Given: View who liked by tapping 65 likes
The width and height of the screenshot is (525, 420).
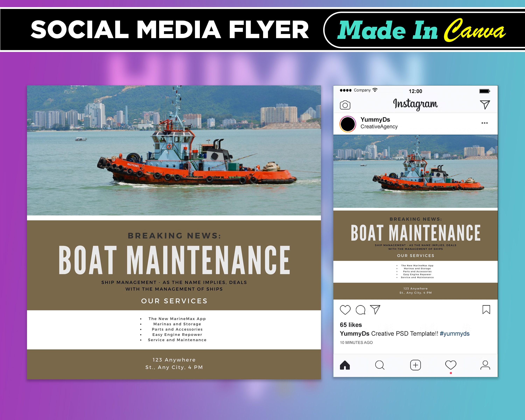Looking at the screenshot, I should click(351, 325).
